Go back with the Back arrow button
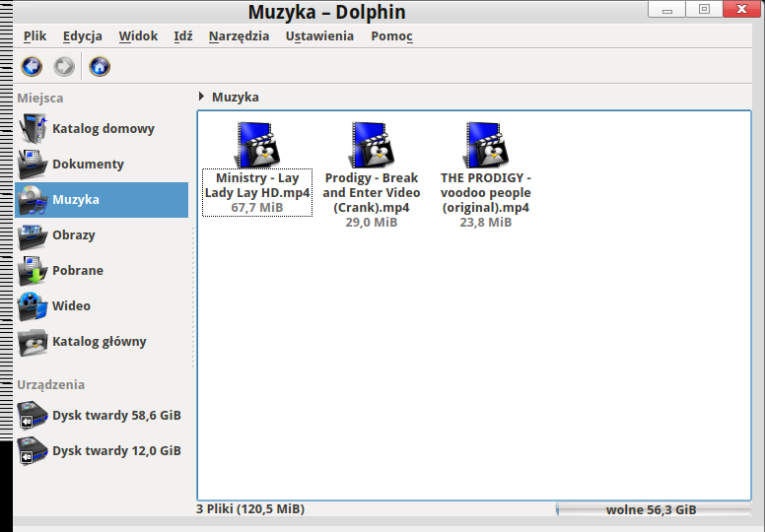Image resolution: width=765 pixels, height=532 pixels. pyautogui.click(x=32, y=66)
